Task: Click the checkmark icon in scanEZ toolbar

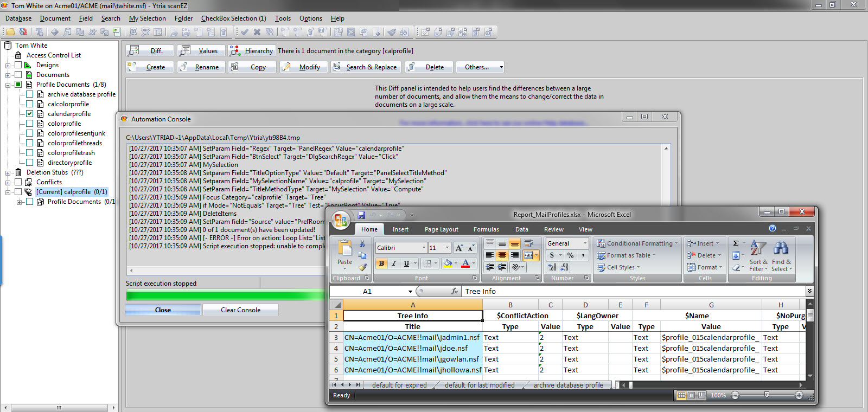Action: (245, 32)
